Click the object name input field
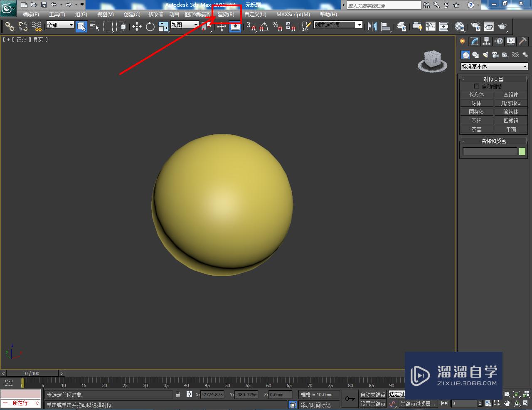 point(490,152)
